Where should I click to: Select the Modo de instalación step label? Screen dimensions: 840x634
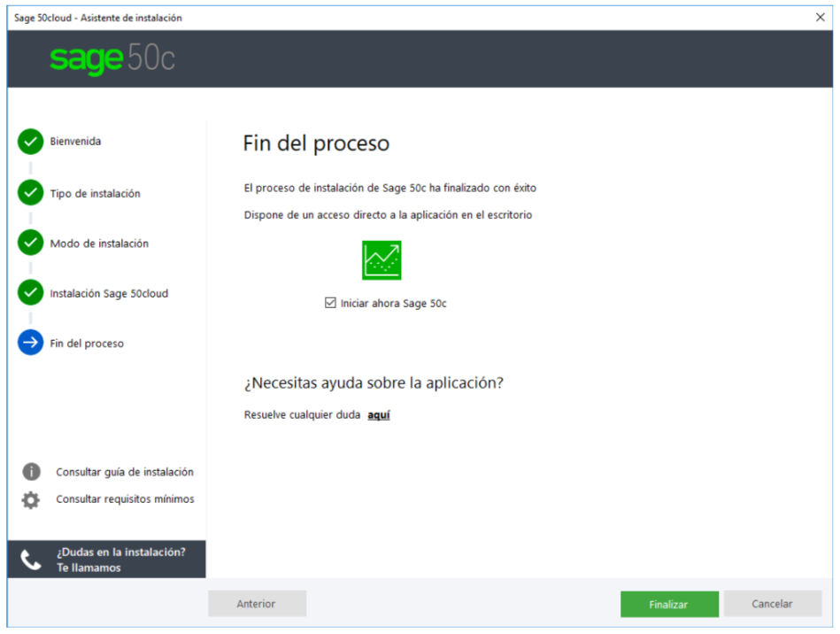point(99,244)
